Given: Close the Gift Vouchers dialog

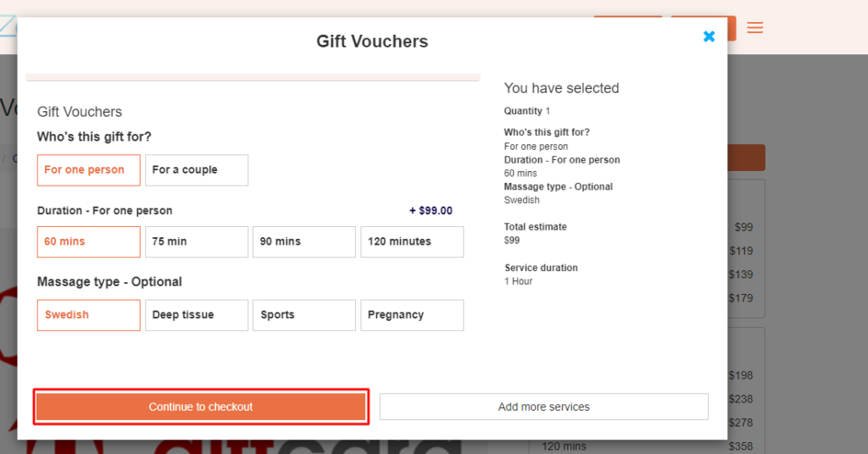Looking at the screenshot, I should click(709, 36).
